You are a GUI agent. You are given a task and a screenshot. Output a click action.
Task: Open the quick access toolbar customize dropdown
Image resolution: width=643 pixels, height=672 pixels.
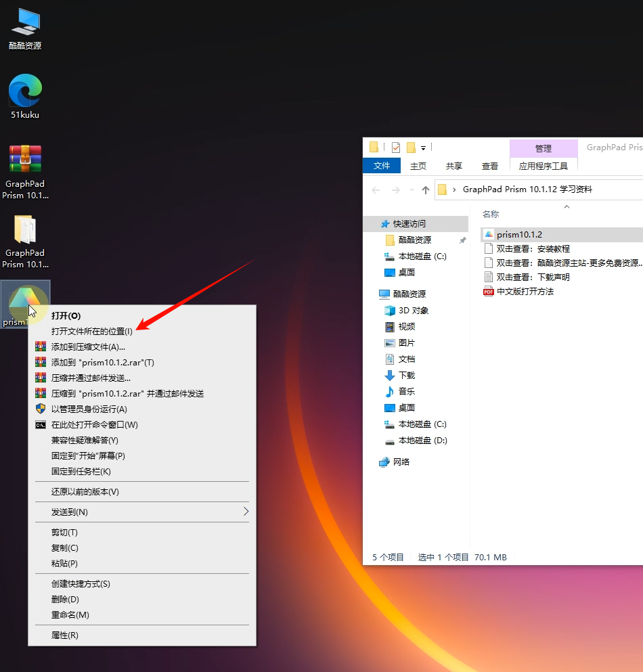[423, 148]
